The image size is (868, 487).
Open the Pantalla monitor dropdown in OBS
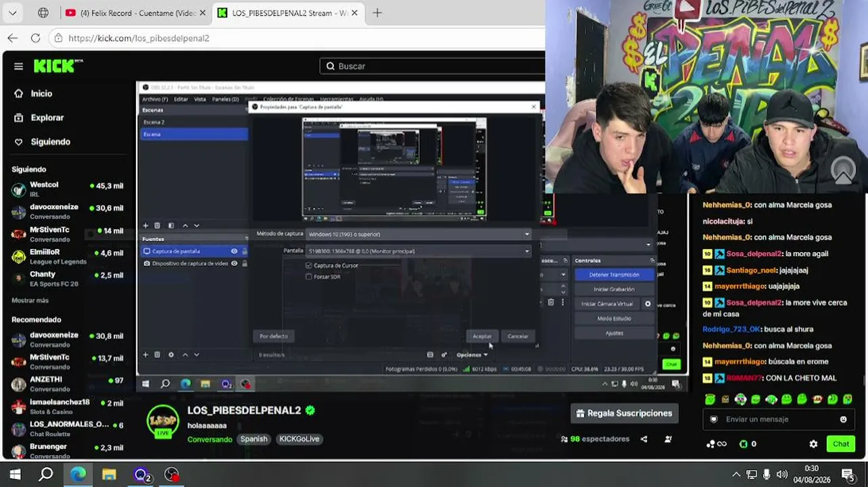click(x=418, y=251)
